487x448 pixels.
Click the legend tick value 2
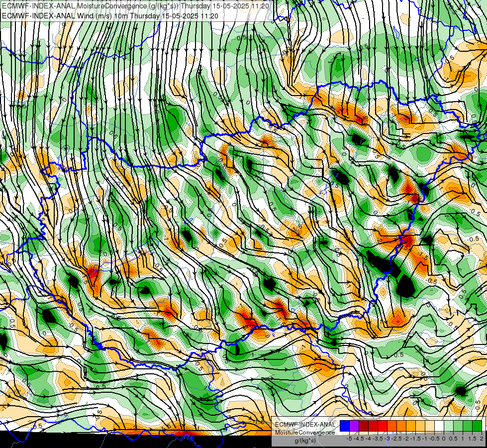pyautogui.click(x=482, y=439)
